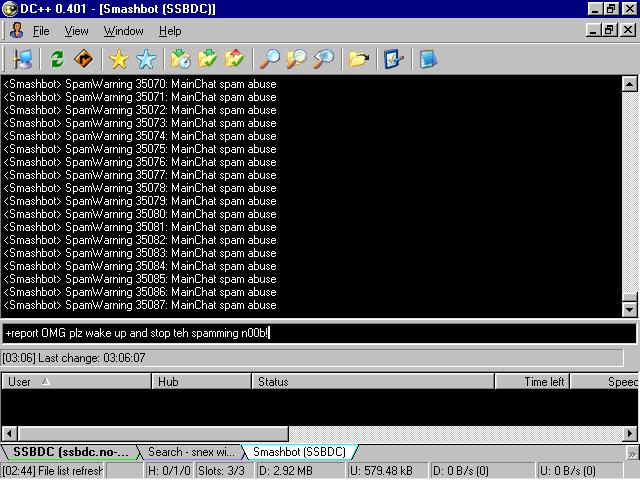Click the D: 0 B/s download speed entry
Viewport: 640px width, 480px height.
[x=482, y=471]
